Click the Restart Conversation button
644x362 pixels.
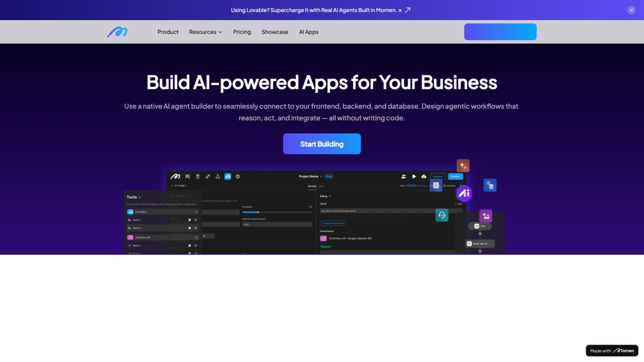point(332,223)
